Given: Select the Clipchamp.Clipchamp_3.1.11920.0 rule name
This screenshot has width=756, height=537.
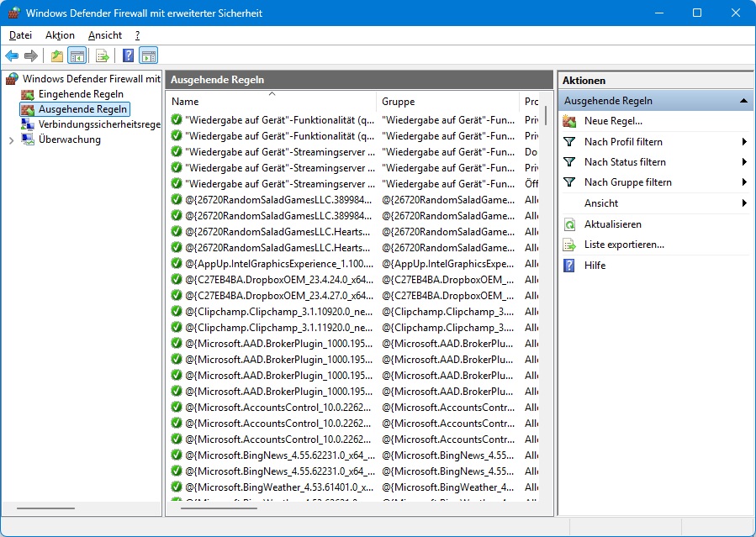Looking at the screenshot, I should tap(279, 328).
